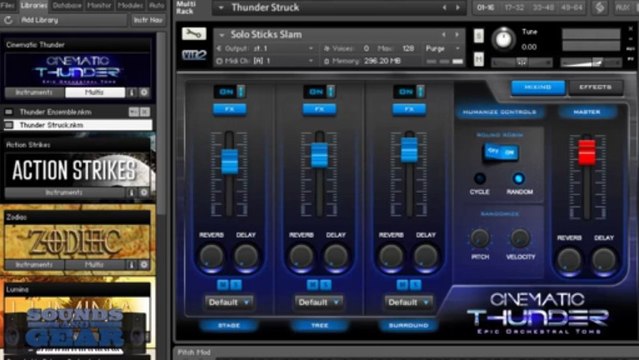Screen dimensions: 639x360
Task: Toggle Stage channel FX button
Action: [x=229, y=109]
